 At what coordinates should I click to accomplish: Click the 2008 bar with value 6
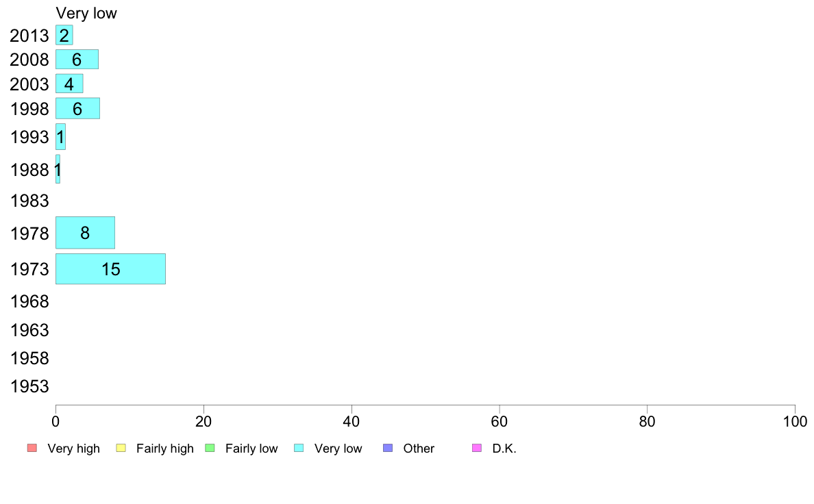[x=77, y=59]
